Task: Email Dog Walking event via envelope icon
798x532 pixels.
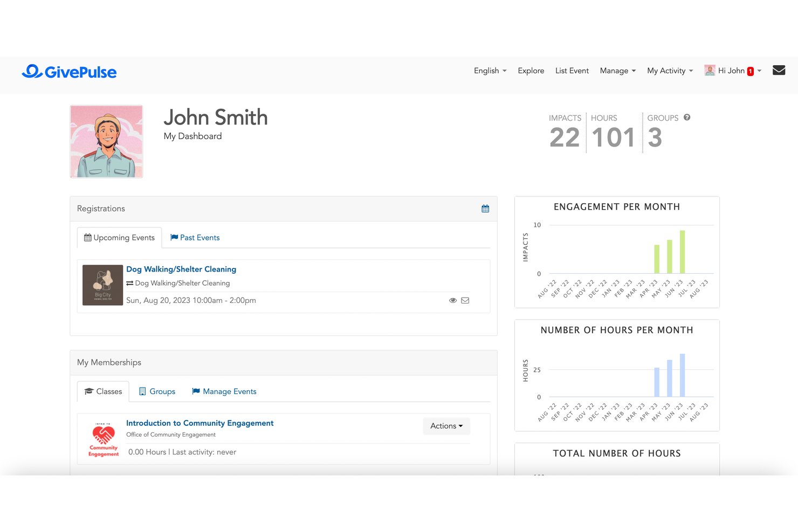Action: (465, 300)
